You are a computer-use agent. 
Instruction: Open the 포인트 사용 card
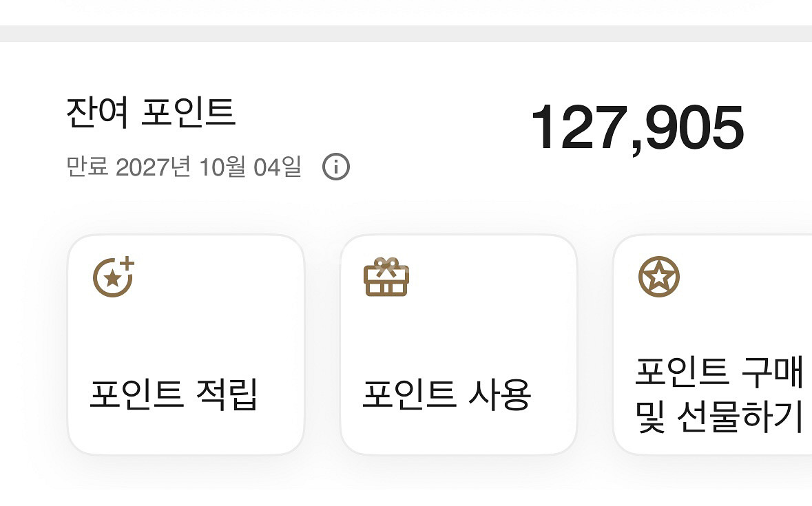458,344
